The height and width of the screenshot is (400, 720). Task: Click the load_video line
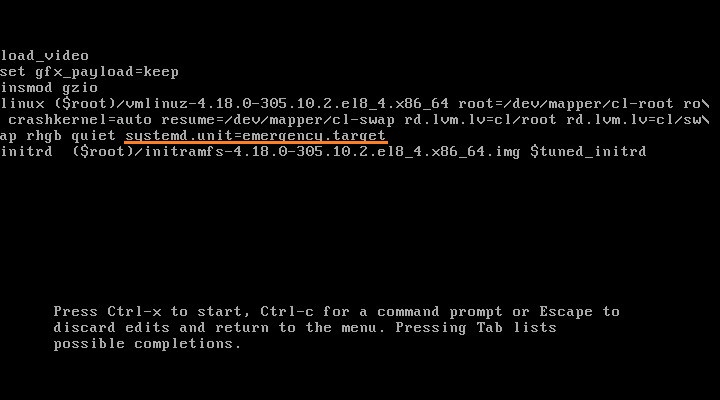pos(45,56)
